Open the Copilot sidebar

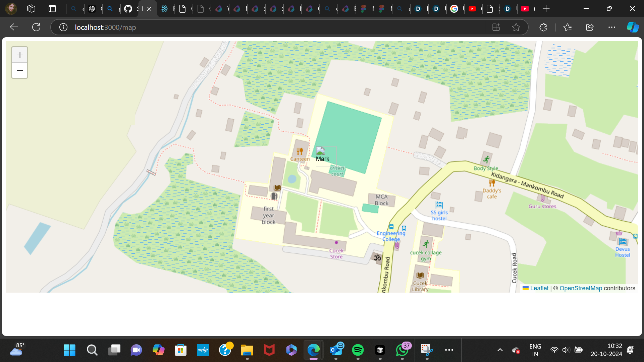633,27
